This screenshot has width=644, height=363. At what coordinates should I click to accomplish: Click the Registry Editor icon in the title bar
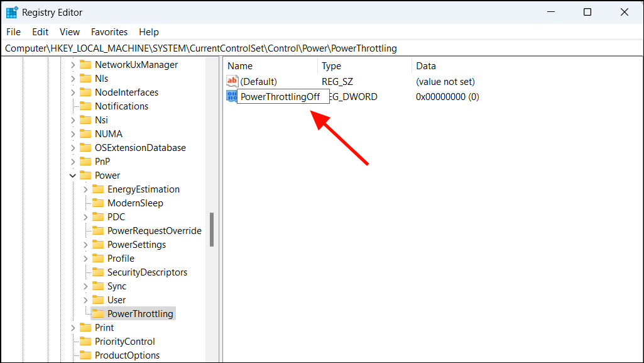[x=11, y=11]
